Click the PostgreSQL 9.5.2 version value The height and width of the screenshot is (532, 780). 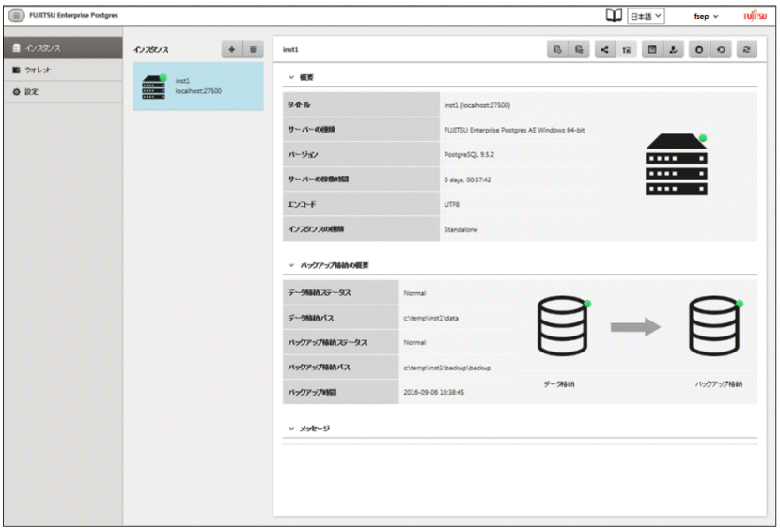point(469,155)
